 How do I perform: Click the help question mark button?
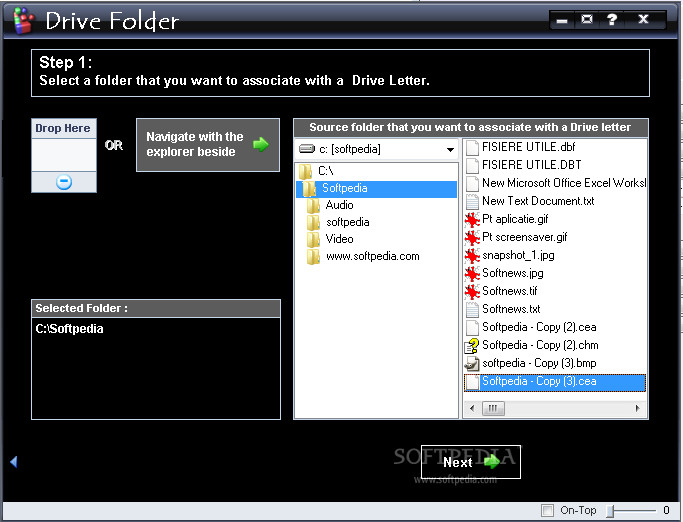612,20
